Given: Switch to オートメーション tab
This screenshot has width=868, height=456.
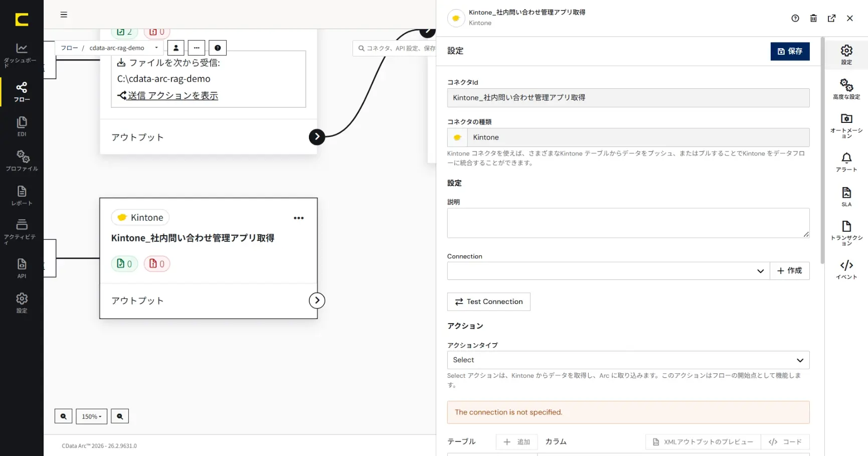Looking at the screenshot, I should (x=846, y=125).
